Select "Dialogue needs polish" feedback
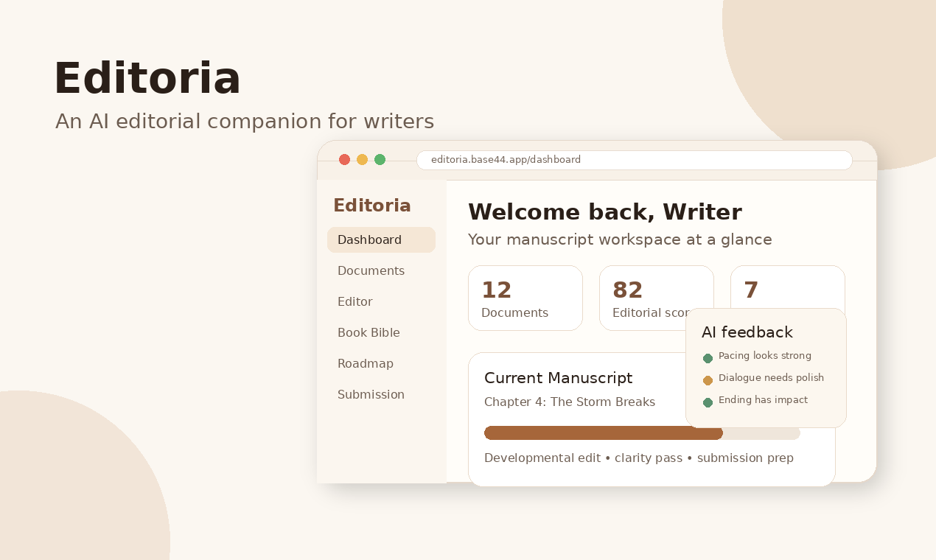The width and height of the screenshot is (936, 560). tap(771, 378)
